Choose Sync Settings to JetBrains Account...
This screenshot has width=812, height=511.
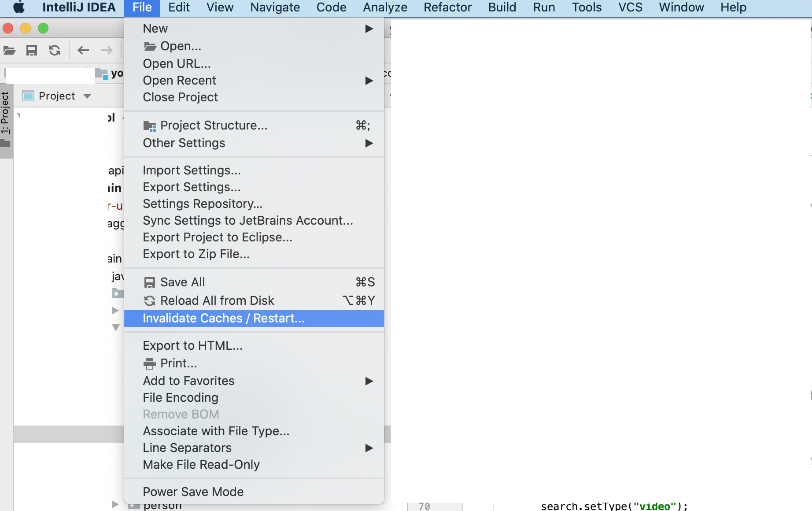pyautogui.click(x=254, y=221)
